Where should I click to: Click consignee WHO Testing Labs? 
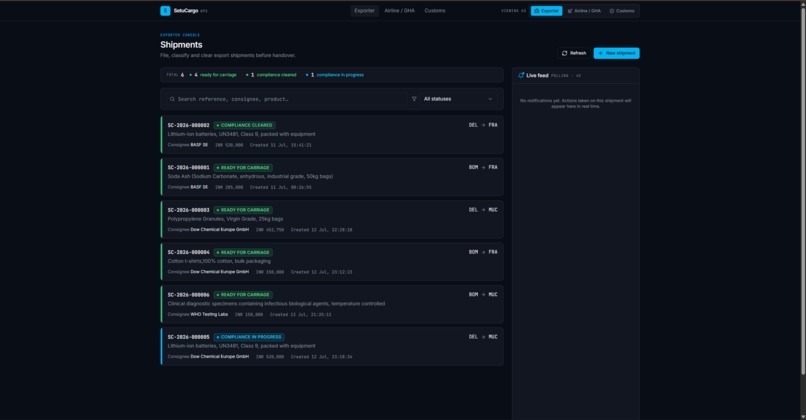(209, 315)
